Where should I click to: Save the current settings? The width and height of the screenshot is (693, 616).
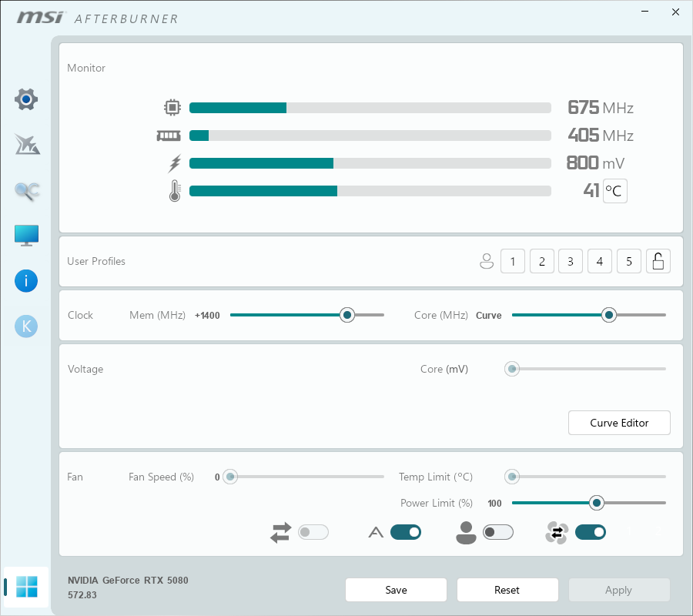396,590
